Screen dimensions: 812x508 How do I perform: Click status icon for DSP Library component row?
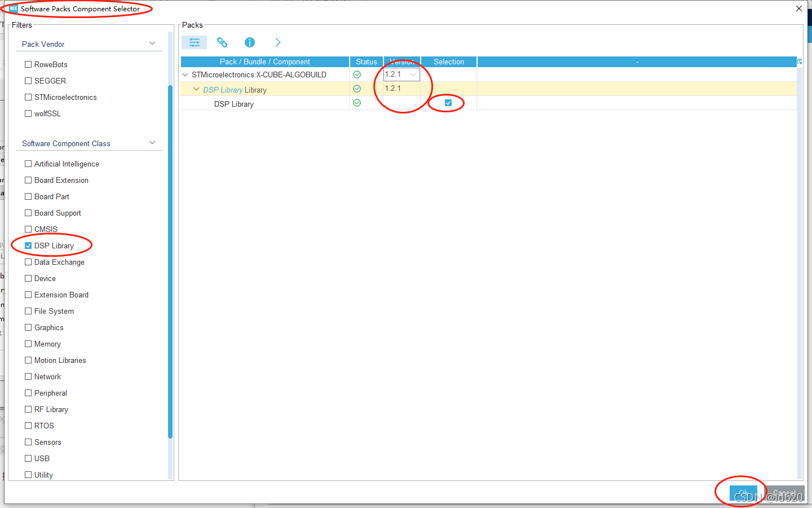[x=357, y=103]
